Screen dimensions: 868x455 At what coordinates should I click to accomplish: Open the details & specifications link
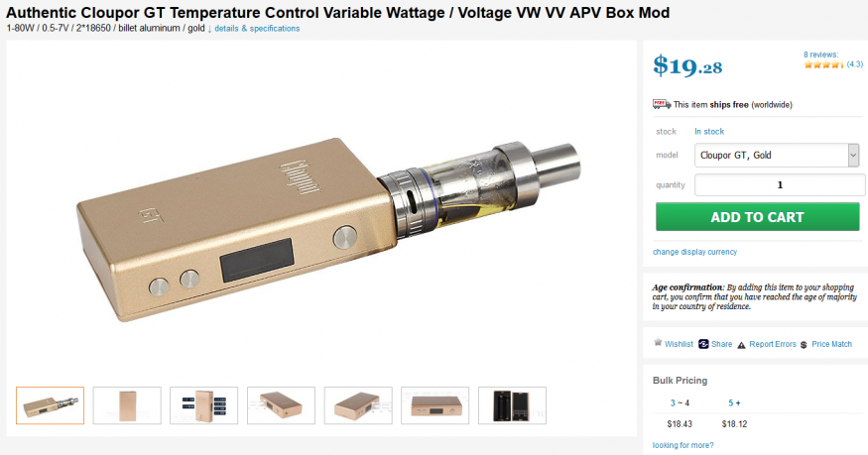click(x=257, y=28)
